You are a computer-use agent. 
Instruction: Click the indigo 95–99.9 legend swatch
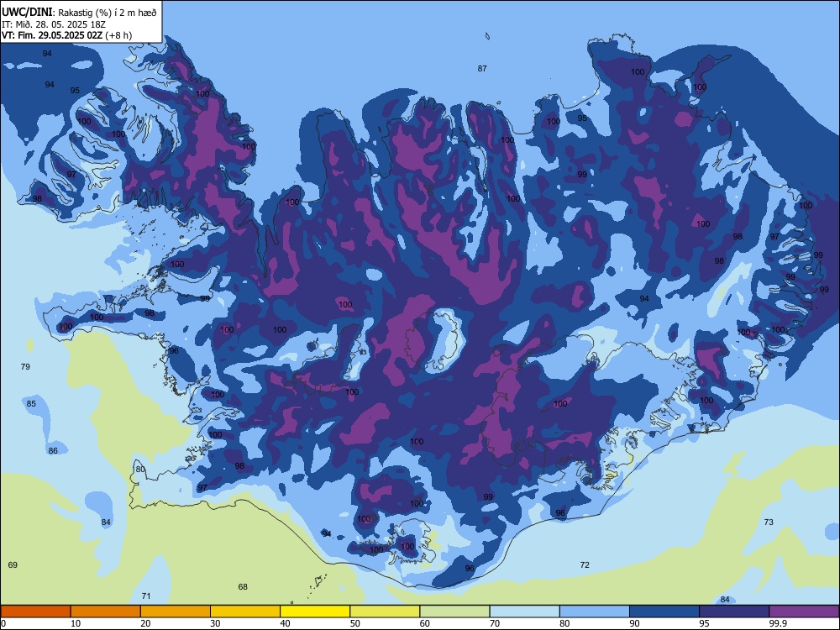point(734,612)
